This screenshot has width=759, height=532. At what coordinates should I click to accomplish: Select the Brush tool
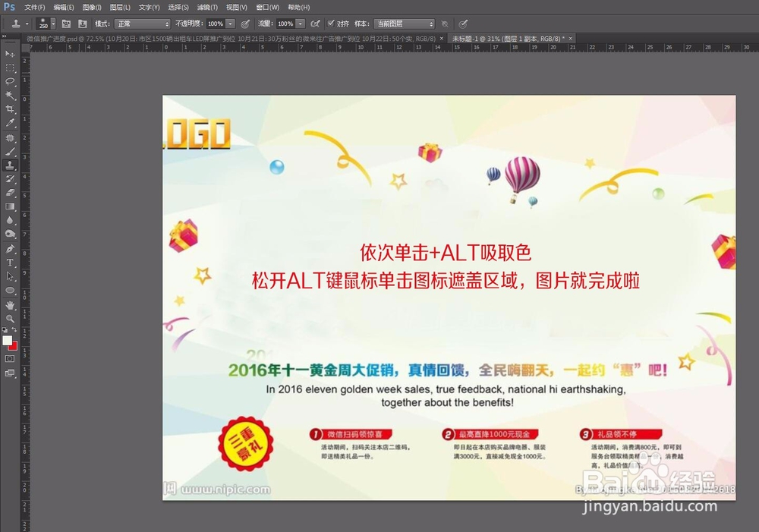pyautogui.click(x=10, y=152)
